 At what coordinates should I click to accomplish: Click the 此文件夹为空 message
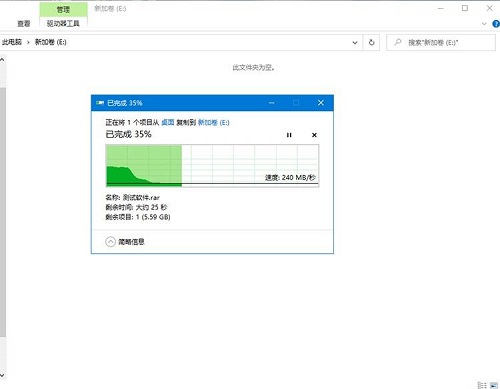(x=253, y=68)
